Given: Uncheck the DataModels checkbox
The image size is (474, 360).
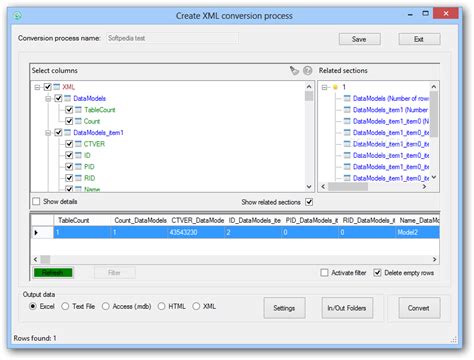Looking at the screenshot, I should tap(58, 98).
